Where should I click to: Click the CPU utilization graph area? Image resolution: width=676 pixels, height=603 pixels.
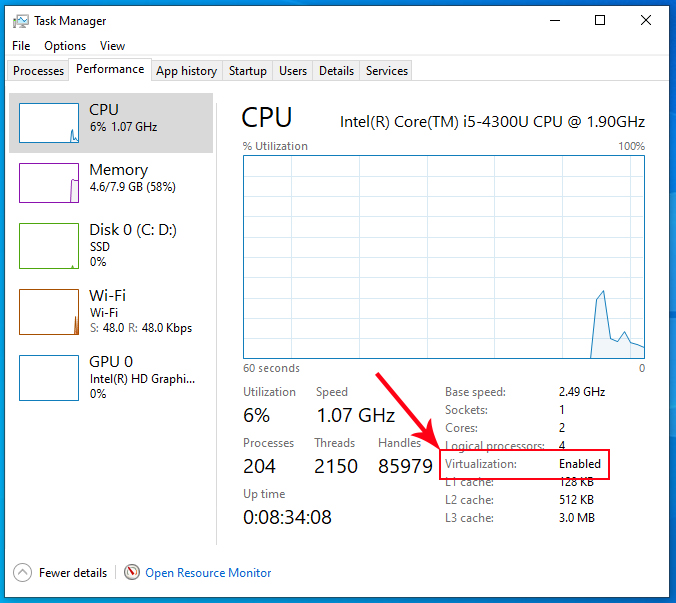point(444,256)
